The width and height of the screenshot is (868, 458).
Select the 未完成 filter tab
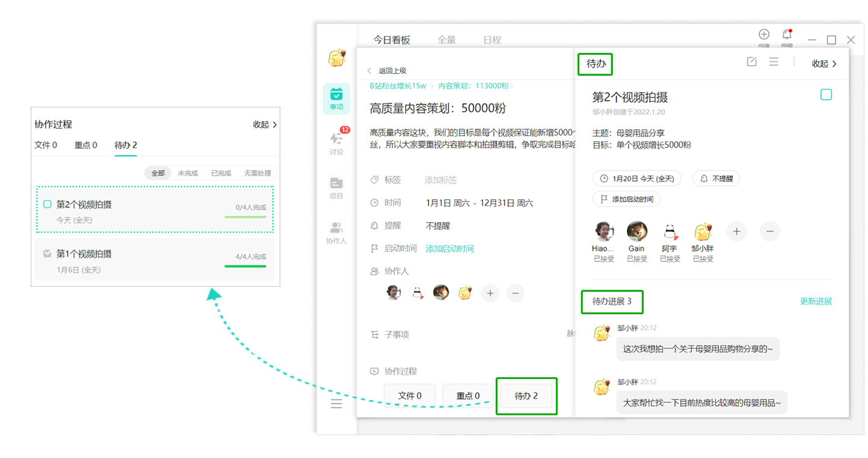pyautogui.click(x=187, y=173)
